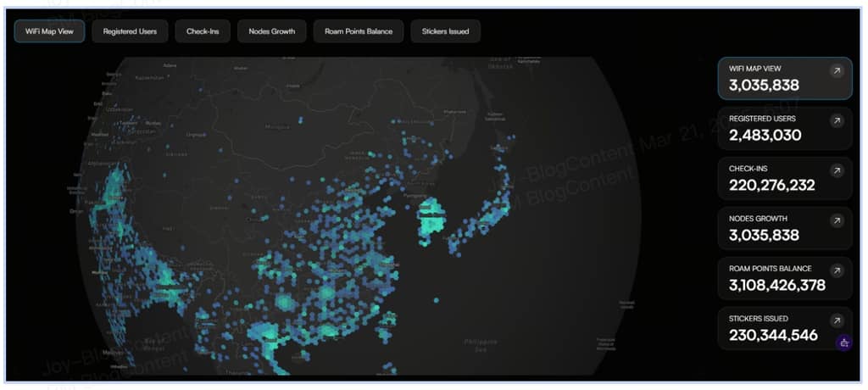This screenshot has height=390, width=868.
Task: Select the WiFi Map View tab at top
Action: coord(49,31)
